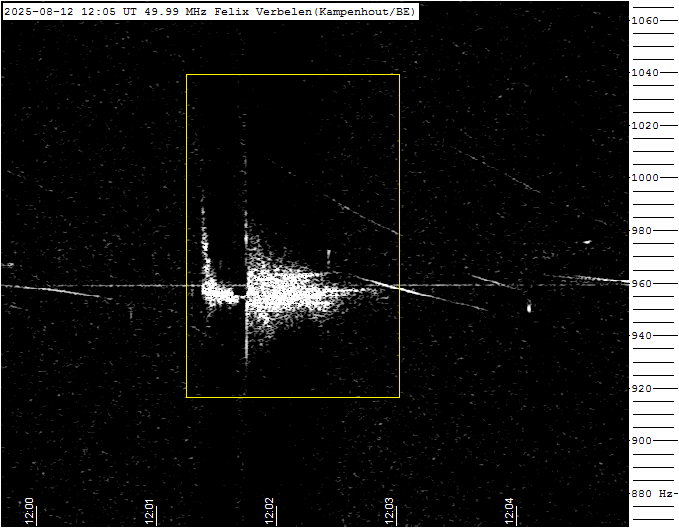
Task: Click the header text '2025-08-12 12:05 UT 49.99 MHz'
Action: [x=106, y=12]
